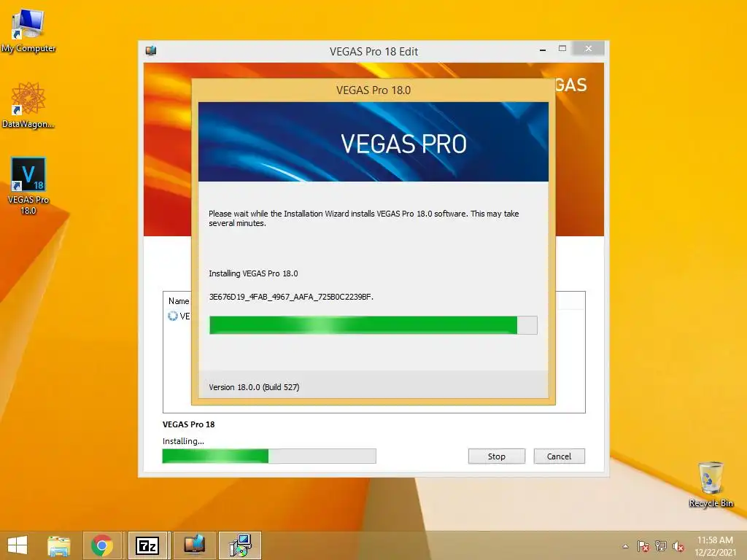747x560 pixels.
Task: Switch to the VEGAS installer monitor taskbar item
Action: tap(194, 545)
